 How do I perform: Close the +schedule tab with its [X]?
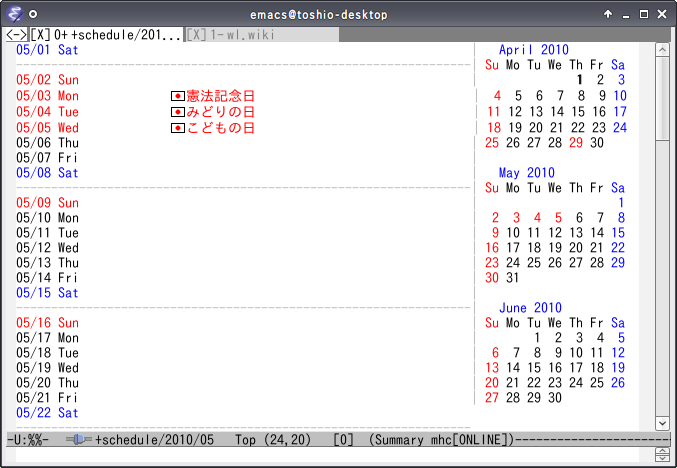point(40,35)
